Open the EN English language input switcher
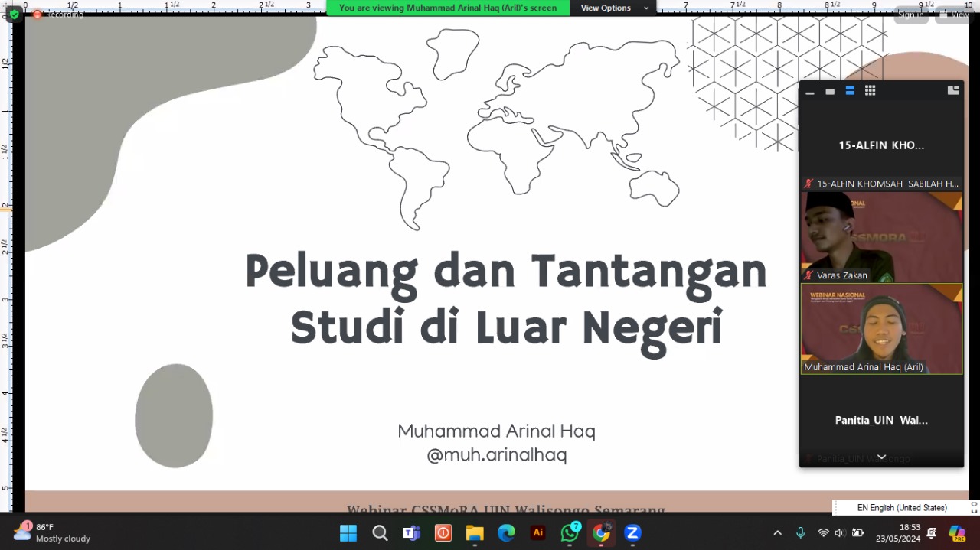Image resolution: width=980 pixels, height=550 pixels. [x=901, y=507]
